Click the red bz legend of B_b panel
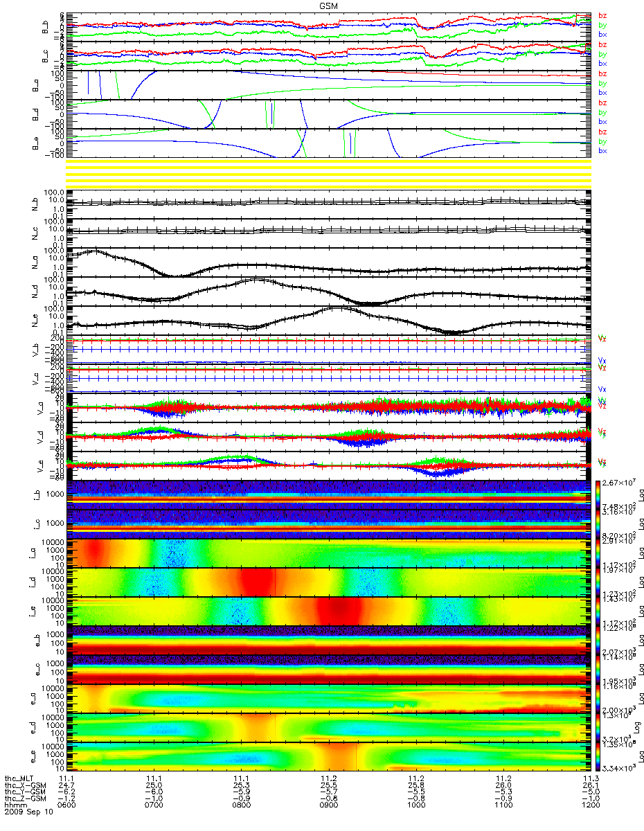The height and width of the screenshot is (831, 644). (x=602, y=15)
